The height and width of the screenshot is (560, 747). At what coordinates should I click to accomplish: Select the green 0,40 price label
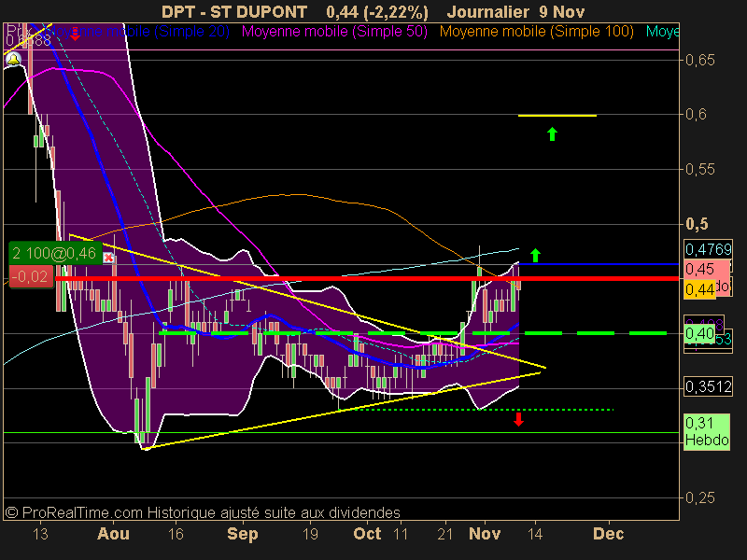click(x=699, y=333)
